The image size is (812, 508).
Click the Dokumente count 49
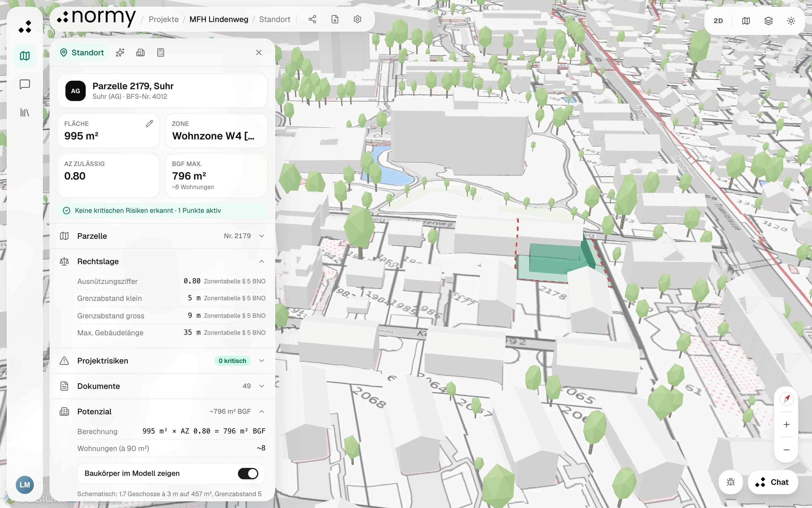click(247, 386)
